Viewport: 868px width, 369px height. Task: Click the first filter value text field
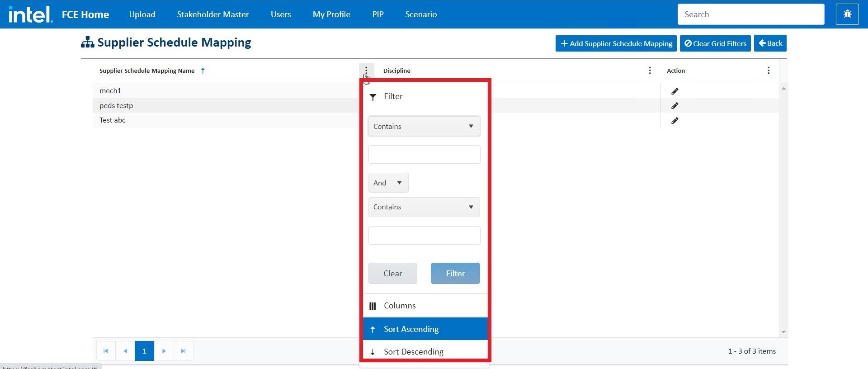coord(424,155)
